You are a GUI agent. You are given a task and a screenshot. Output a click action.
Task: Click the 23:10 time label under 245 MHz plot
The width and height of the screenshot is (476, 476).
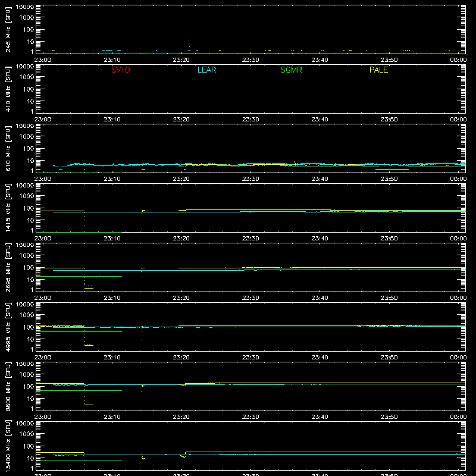pyautogui.click(x=112, y=60)
